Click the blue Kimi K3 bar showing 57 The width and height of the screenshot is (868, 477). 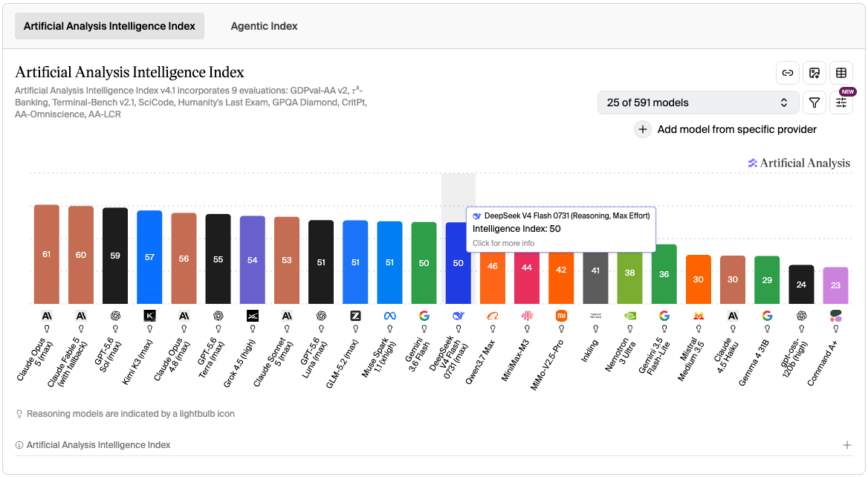pyautogui.click(x=149, y=257)
